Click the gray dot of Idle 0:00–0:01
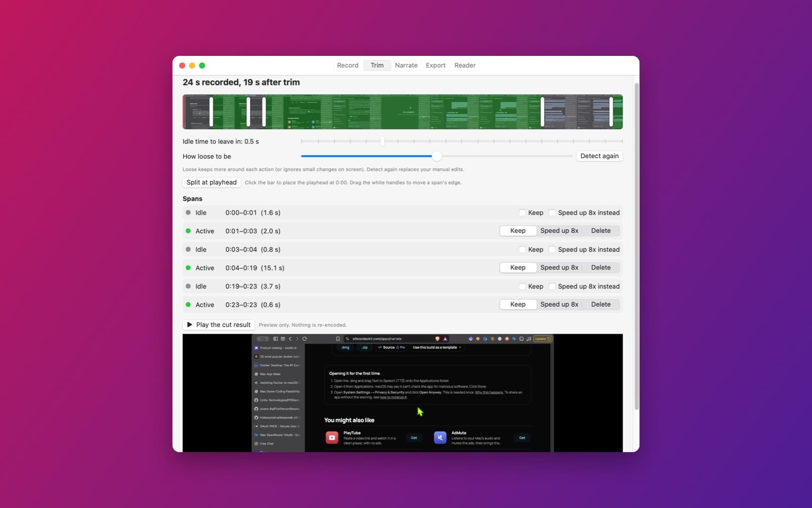The image size is (812, 508). [188, 213]
